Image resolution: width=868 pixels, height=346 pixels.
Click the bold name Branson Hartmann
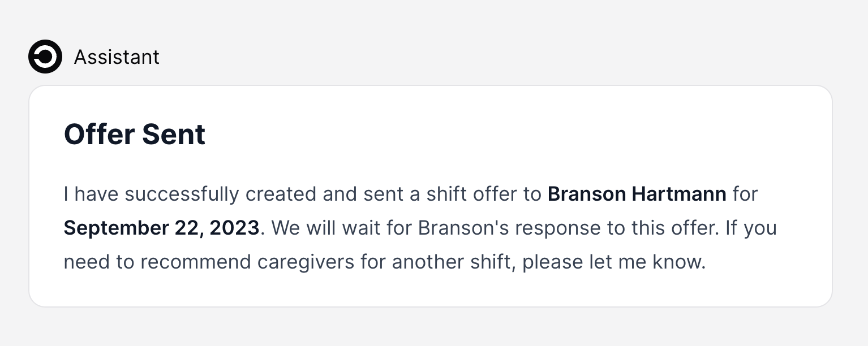[637, 194]
